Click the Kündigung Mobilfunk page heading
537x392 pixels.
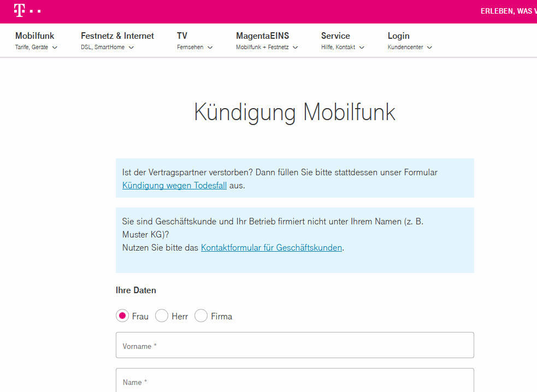click(295, 112)
